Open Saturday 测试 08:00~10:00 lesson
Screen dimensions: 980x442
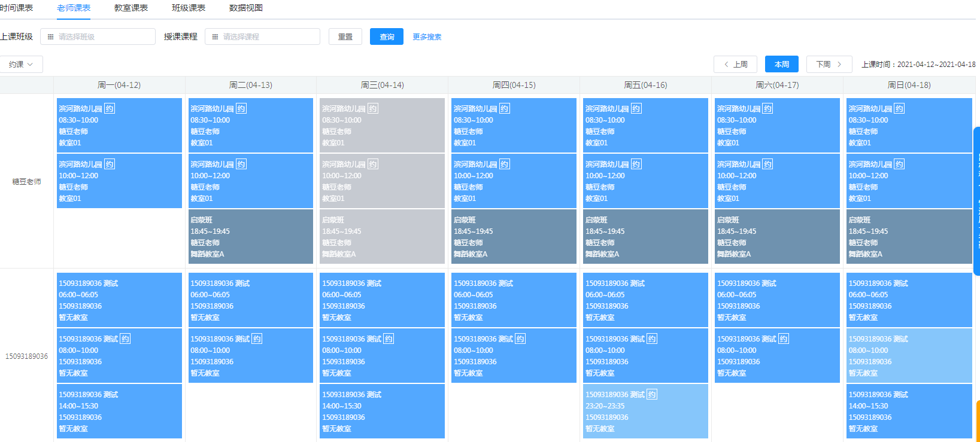click(778, 355)
